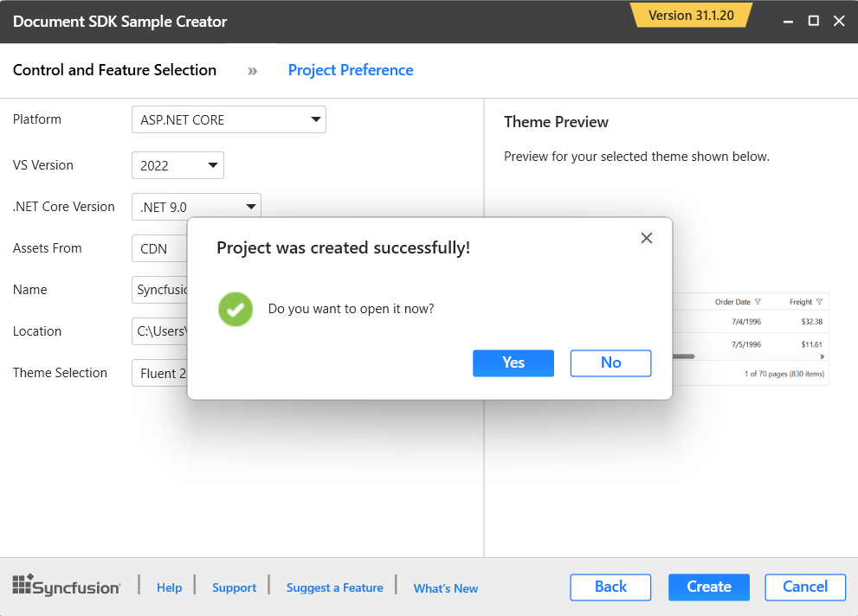Open the .NET Core Version dropdown

click(x=196, y=207)
